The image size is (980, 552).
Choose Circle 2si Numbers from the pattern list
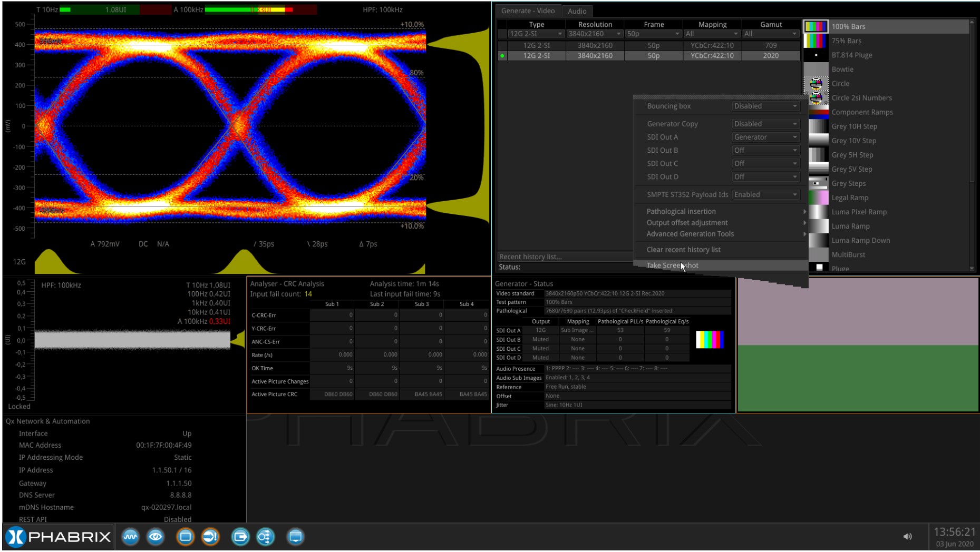pos(861,98)
